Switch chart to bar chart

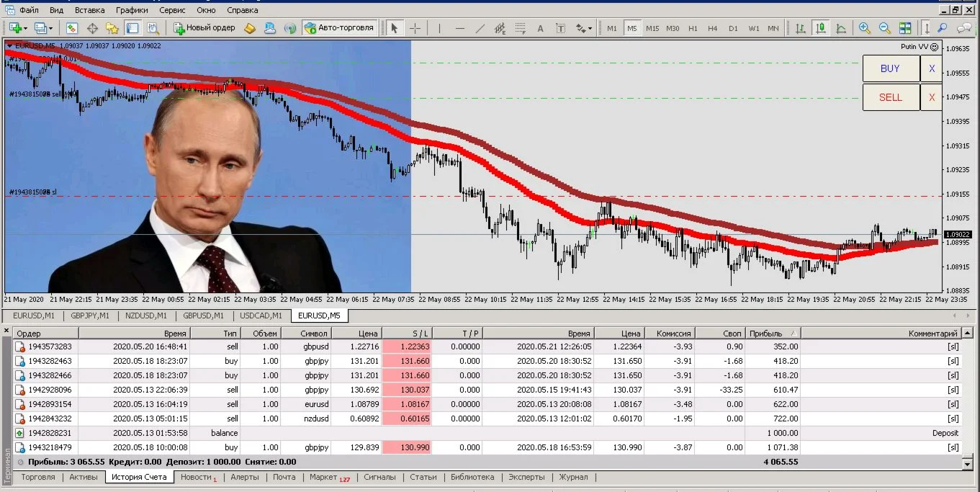tap(801, 28)
